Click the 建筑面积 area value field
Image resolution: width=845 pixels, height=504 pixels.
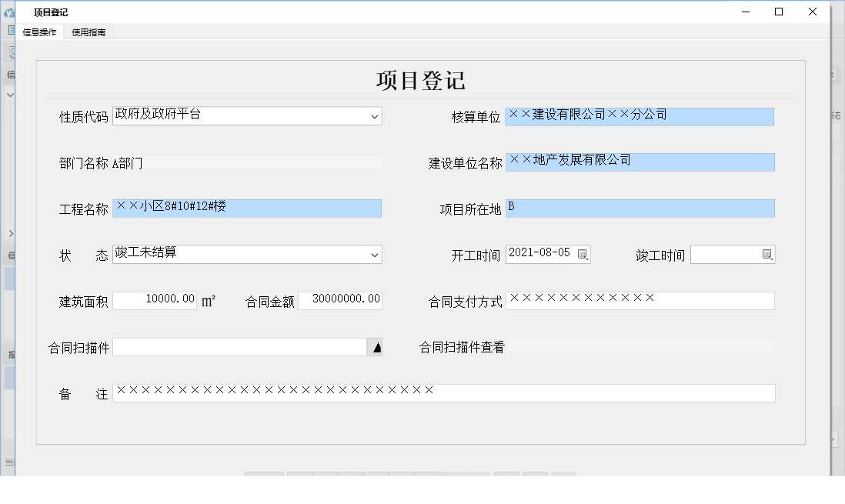coord(154,299)
